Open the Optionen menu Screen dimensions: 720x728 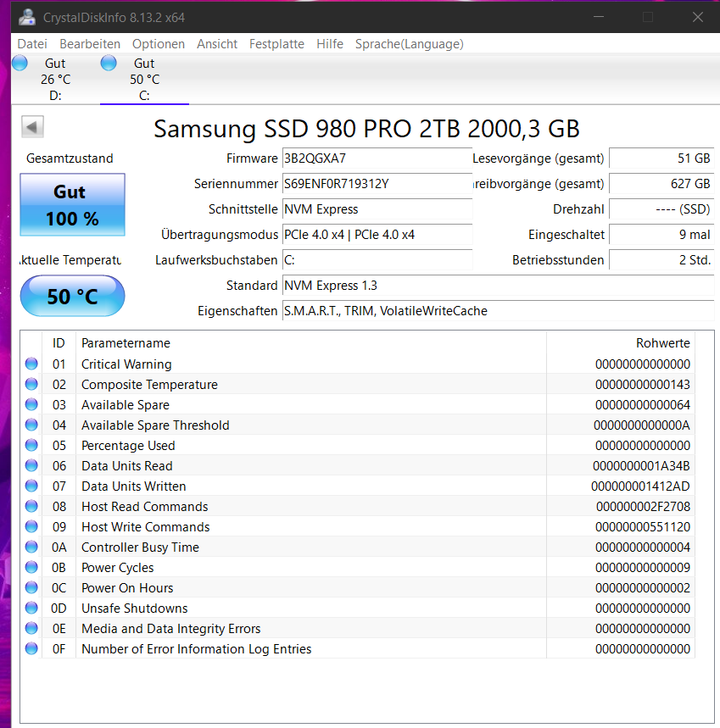tap(159, 44)
